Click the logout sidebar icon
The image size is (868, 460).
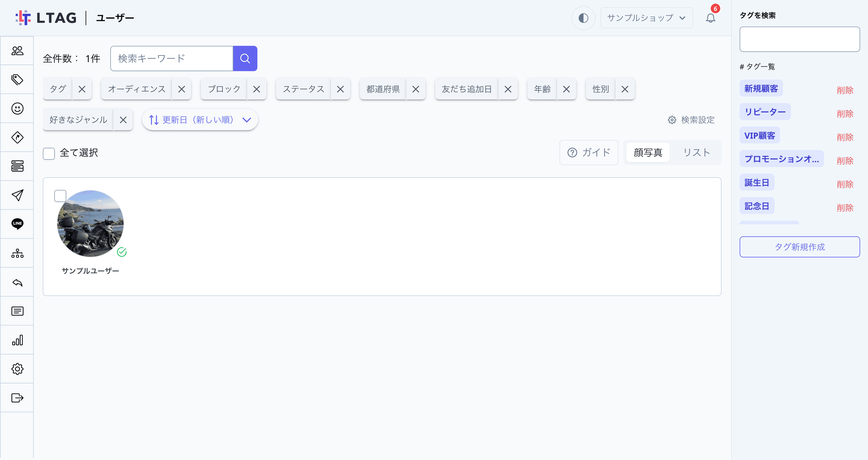pyautogui.click(x=17, y=398)
